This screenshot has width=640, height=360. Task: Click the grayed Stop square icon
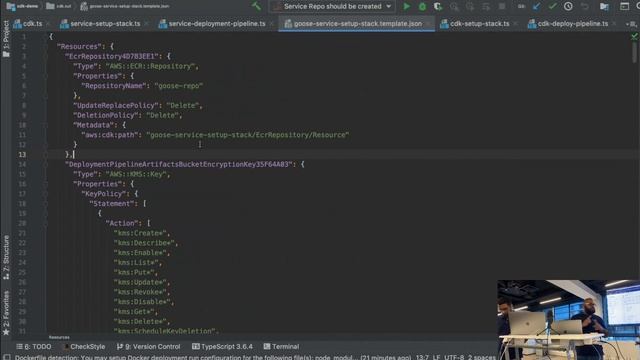click(x=502, y=7)
